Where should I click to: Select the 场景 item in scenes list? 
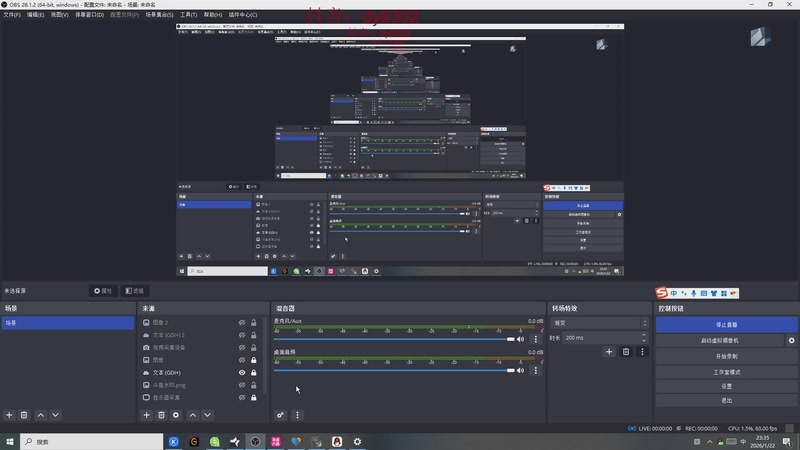pos(68,323)
